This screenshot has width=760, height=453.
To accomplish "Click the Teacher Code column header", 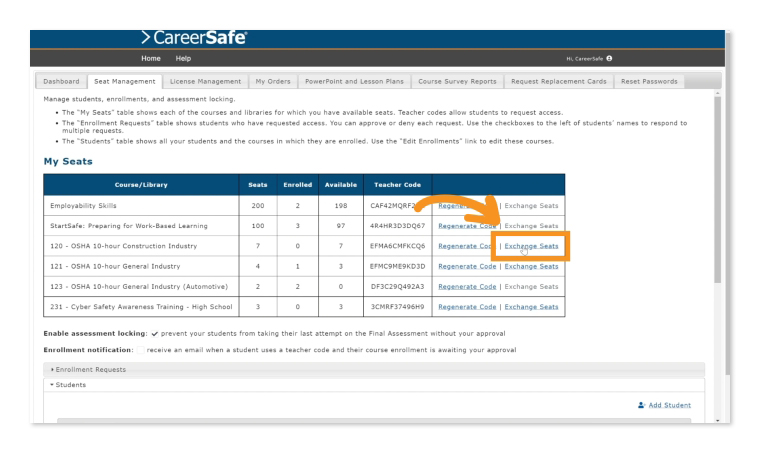I will [x=397, y=185].
